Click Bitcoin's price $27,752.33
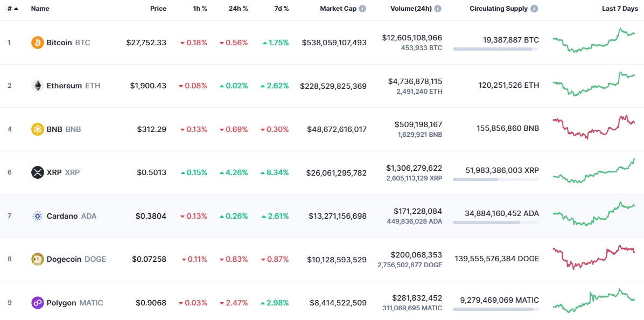The width and height of the screenshot is (644, 320). [x=146, y=43]
